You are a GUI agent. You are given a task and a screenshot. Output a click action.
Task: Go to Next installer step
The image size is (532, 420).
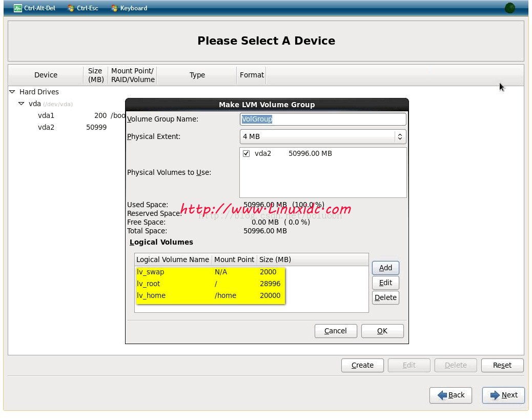coord(503,395)
